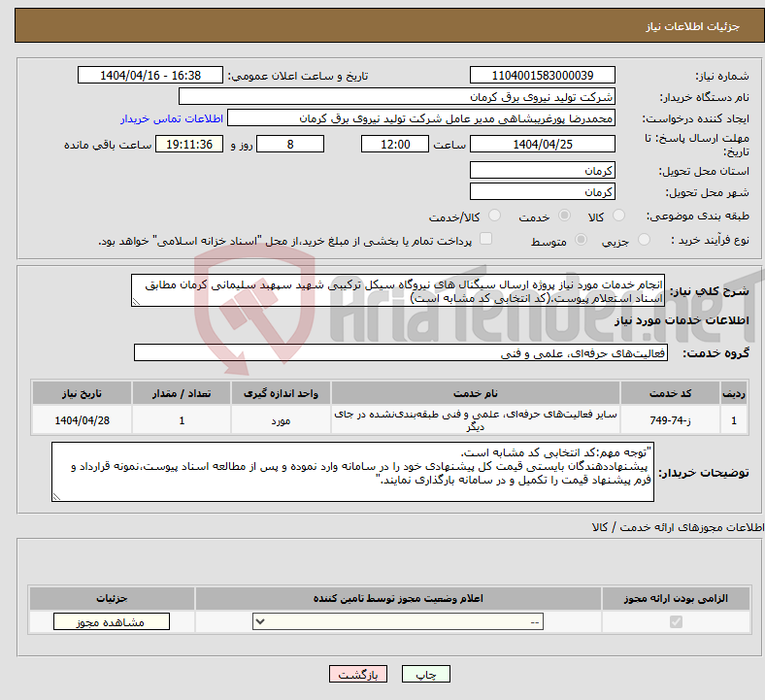Click the کد خدمت column header
This screenshot has width=765, height=700.
pos(671,393)
